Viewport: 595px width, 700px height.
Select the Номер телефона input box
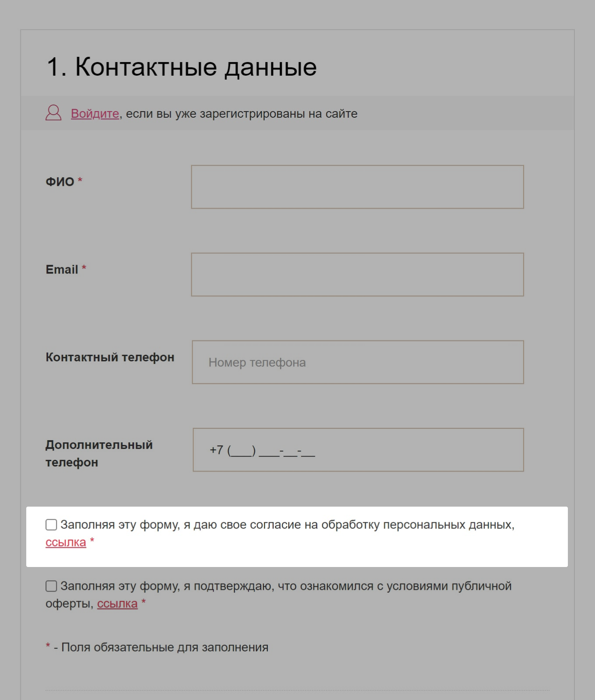pos(357,362)
